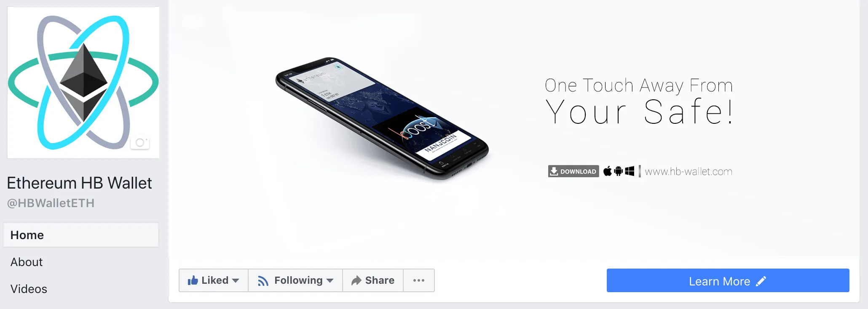Screen dimensions: 868x309
Task: Open the Ethereum logo profile picture
Action: point(83,83)
